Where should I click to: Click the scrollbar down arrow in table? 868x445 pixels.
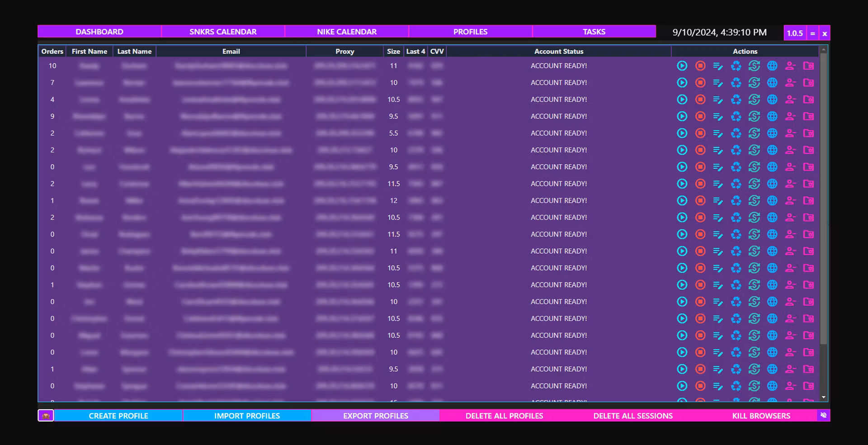point(824,398)
